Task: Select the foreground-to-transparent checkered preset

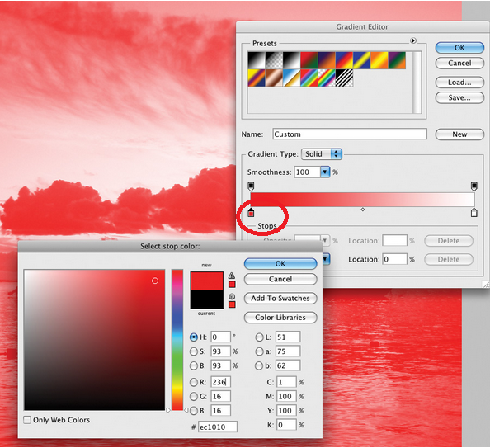Action: point(274,60)
